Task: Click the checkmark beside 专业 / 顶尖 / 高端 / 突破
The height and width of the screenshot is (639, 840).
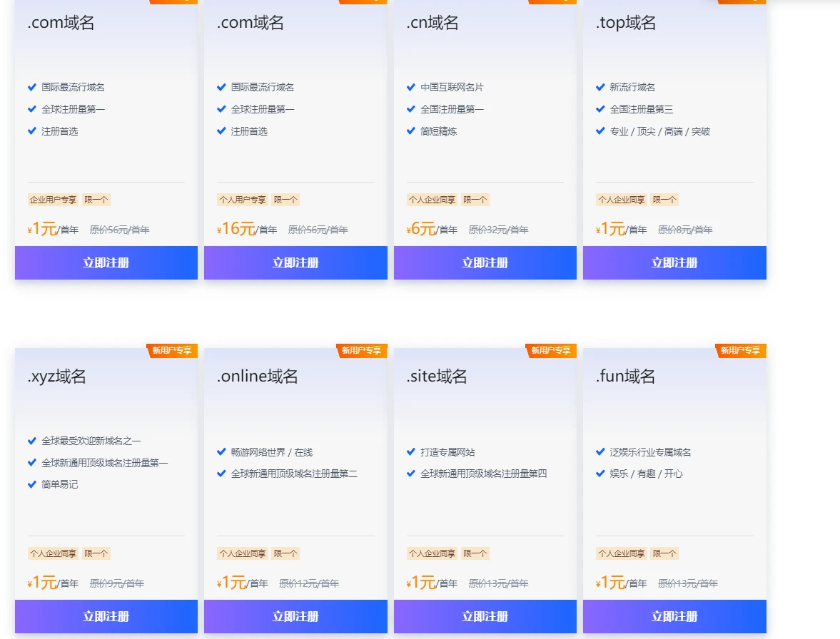Action: click(x=600, y=131)
